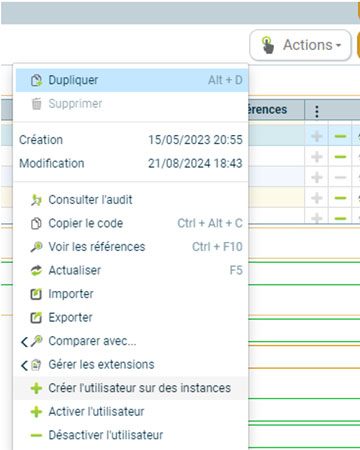Expand the Comparer avec... submenu chevron
Screen dimensions: 360x450
click(24, 341)
